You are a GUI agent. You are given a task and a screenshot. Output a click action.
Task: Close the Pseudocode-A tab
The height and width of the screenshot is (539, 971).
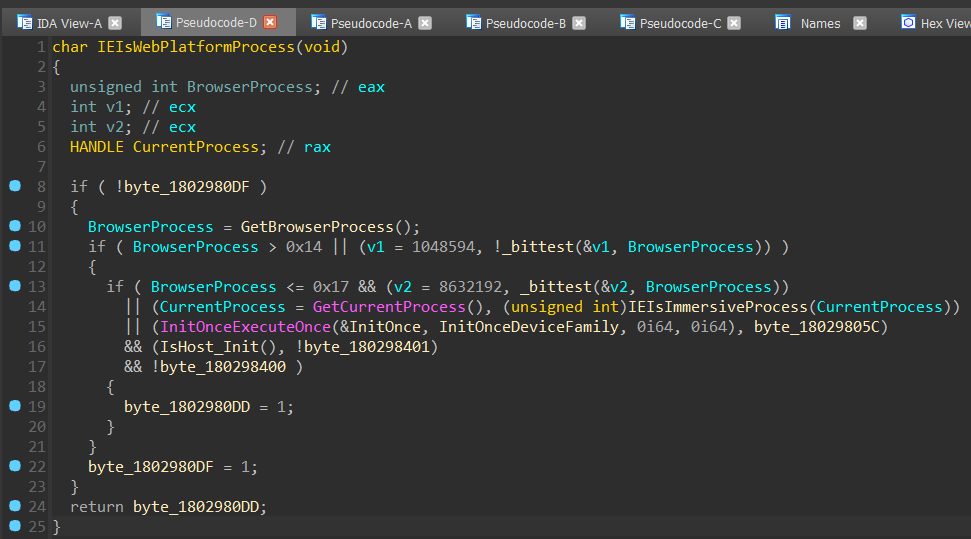pyautogui.click(x=425, y=23)
